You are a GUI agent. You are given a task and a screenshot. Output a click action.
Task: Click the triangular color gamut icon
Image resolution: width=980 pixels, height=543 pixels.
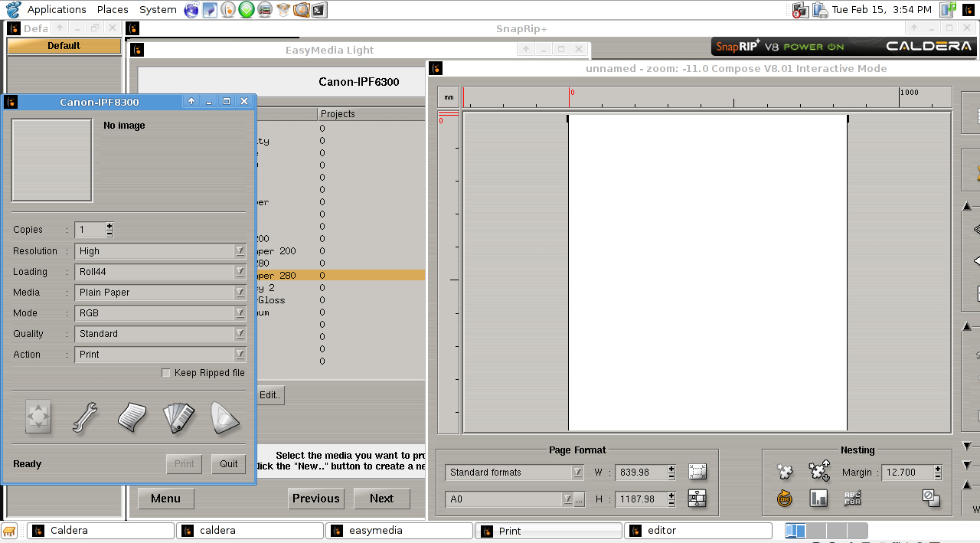(x=225, y=418)
